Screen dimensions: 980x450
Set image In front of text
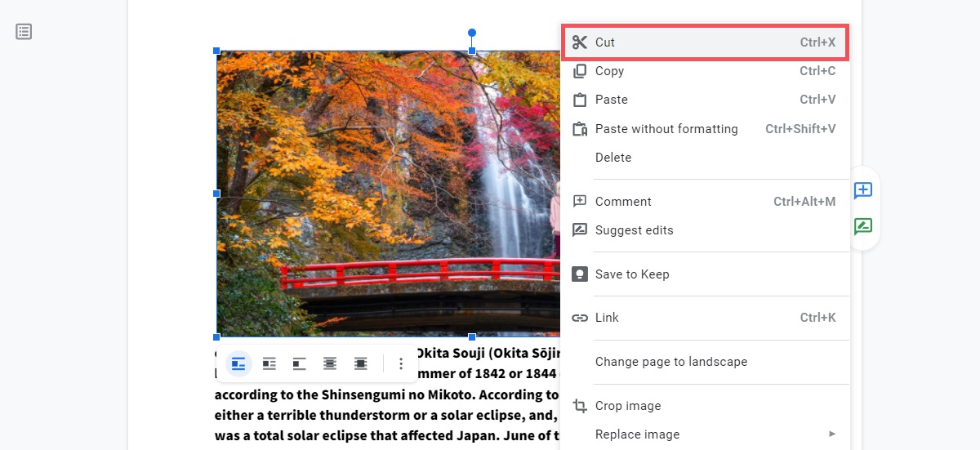360,364
